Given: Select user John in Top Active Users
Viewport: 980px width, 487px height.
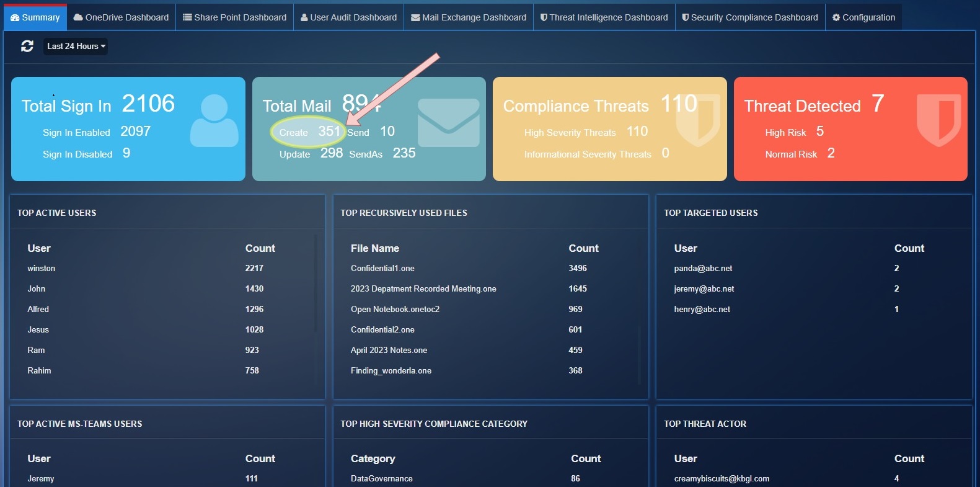Looking at the screenshot, I should tap(37, 289).
